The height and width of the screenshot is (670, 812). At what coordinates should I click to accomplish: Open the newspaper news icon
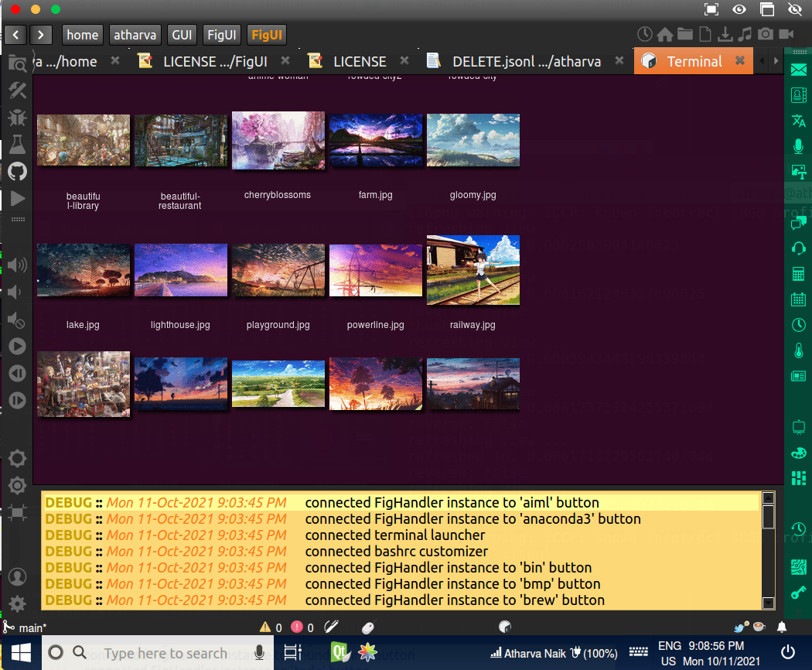[799, 376]
